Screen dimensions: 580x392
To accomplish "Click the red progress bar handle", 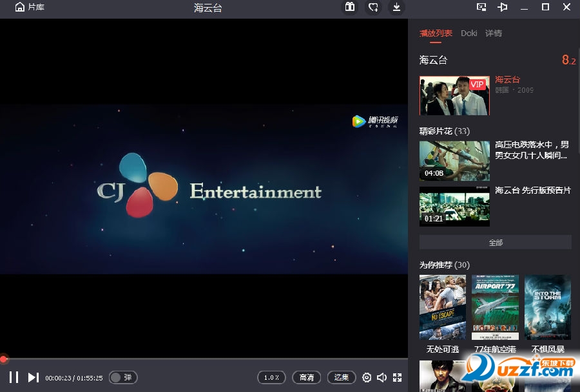I will coord(3,359).
